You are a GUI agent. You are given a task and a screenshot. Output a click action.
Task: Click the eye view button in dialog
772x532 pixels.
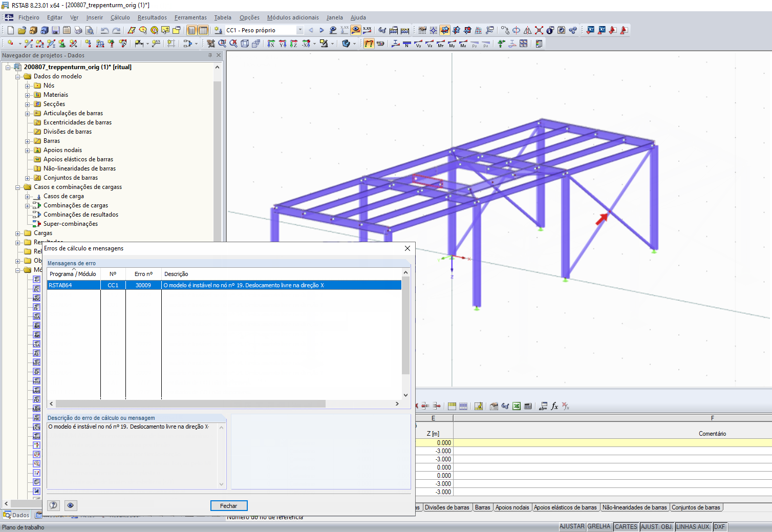pyautogui.click(x=71, y=505)
